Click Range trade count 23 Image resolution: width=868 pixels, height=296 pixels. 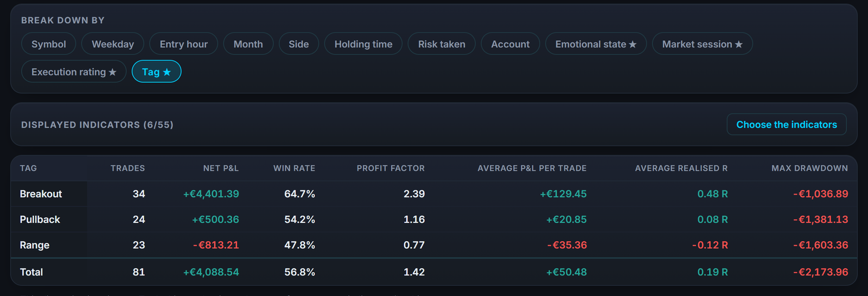click(139, 245)
